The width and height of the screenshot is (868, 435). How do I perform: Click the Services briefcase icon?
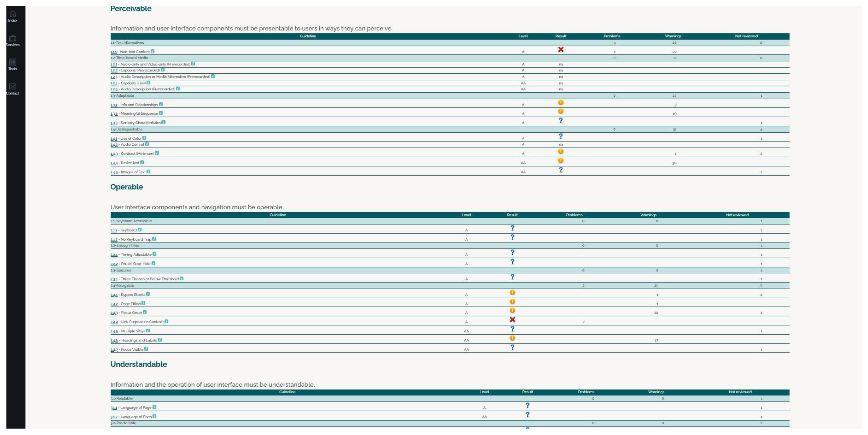(12, 38)
